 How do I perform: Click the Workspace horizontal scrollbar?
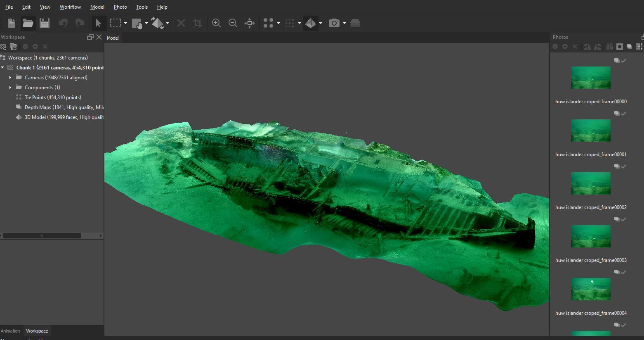tap(42, 235)
